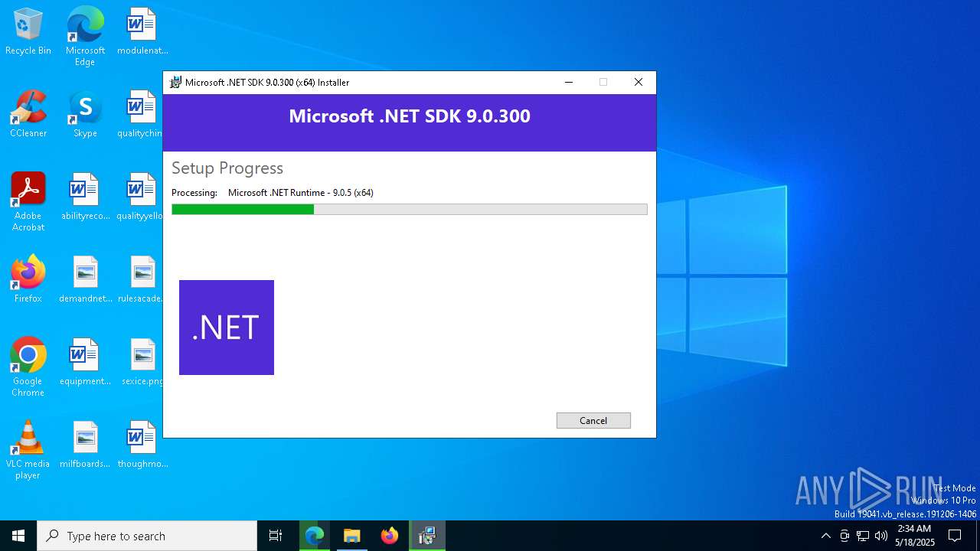Click the .NET logo image in installer
Screen dimensions: 980x551
pos(227,328)
